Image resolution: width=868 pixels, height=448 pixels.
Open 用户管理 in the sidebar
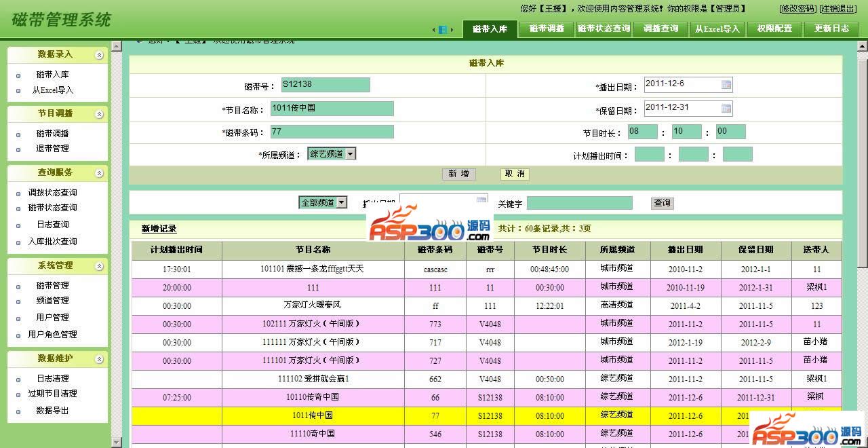(x=53, y=318)
